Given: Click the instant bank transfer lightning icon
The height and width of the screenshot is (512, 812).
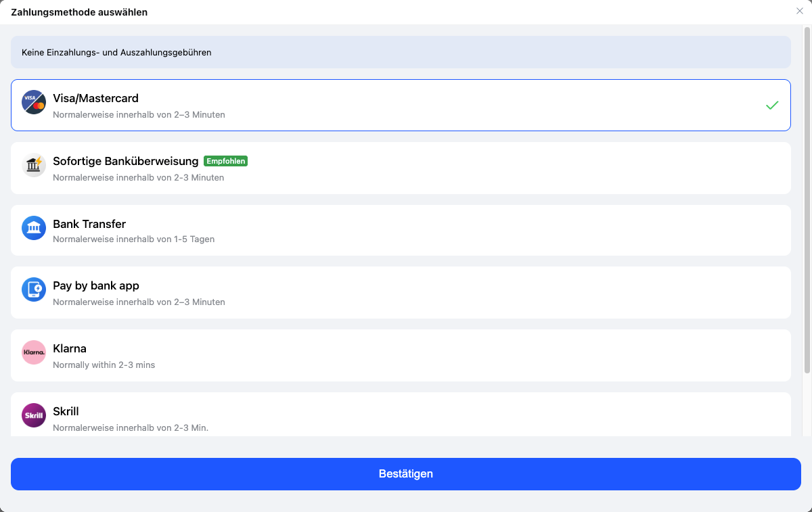Looking at the screenshot, I should (34, 165).
